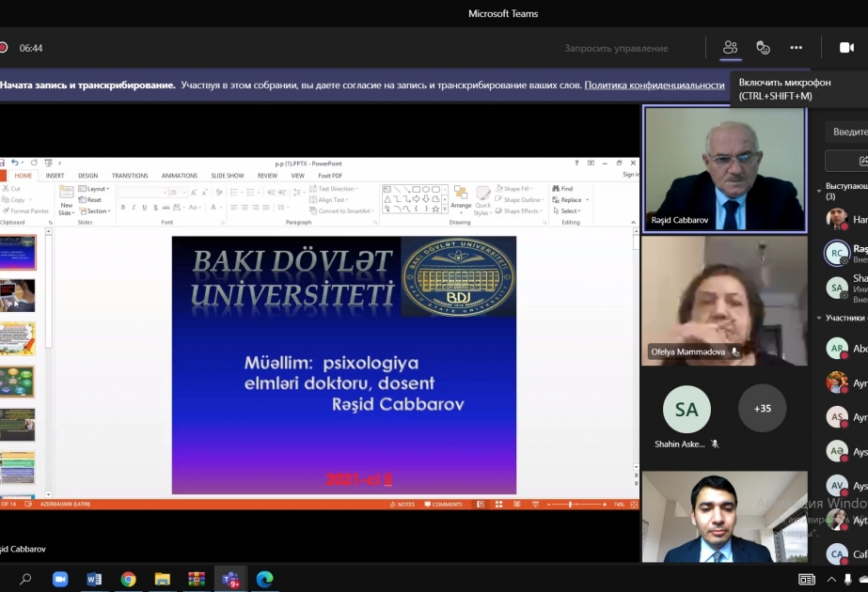Viewport: 868px width, 592px height.
Task: Open the font name combo box
Action: [142, 192]
